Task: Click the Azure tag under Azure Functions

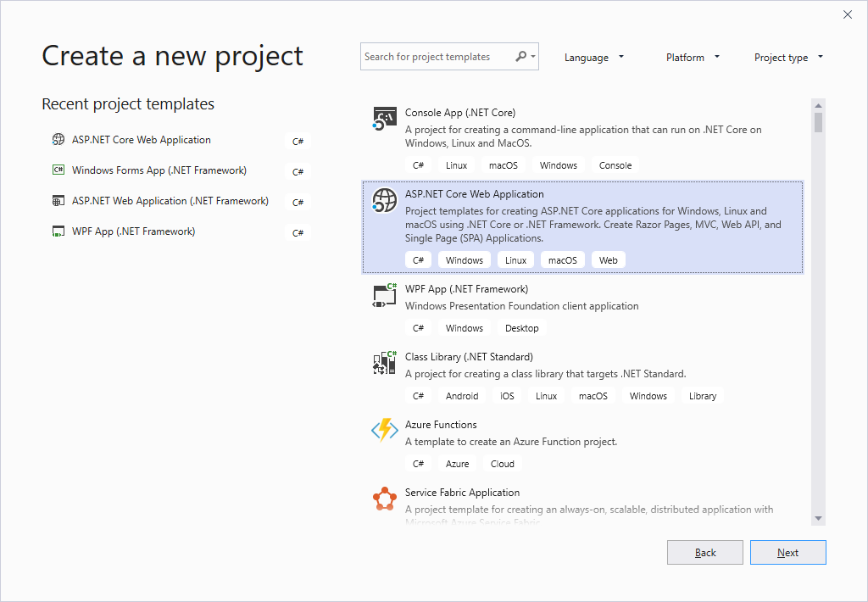Action: coord(457,464)
